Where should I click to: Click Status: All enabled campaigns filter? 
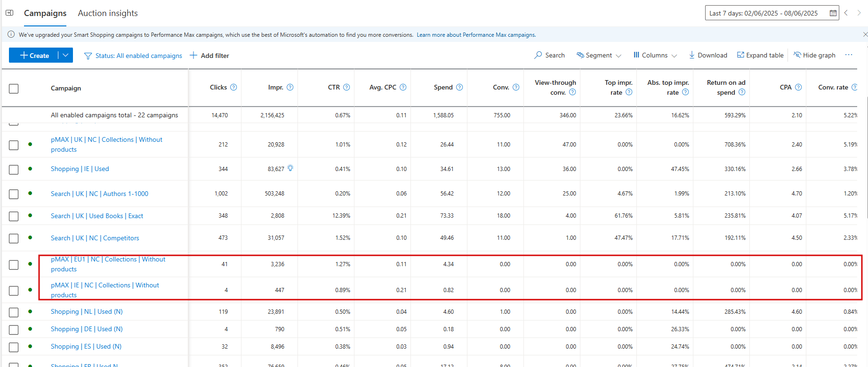pyautogui.click(x=138, y=56)
